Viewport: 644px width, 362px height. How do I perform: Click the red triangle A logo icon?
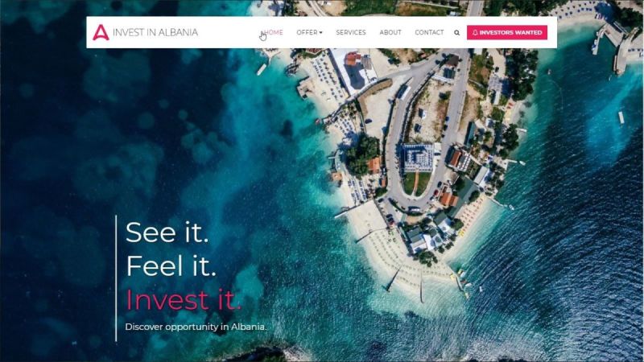pos(101,32)
